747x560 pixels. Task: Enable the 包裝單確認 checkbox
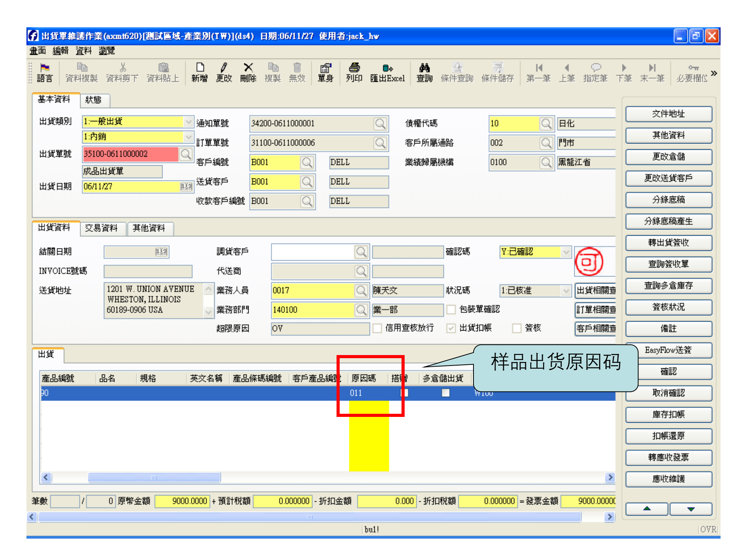point(451,310)
